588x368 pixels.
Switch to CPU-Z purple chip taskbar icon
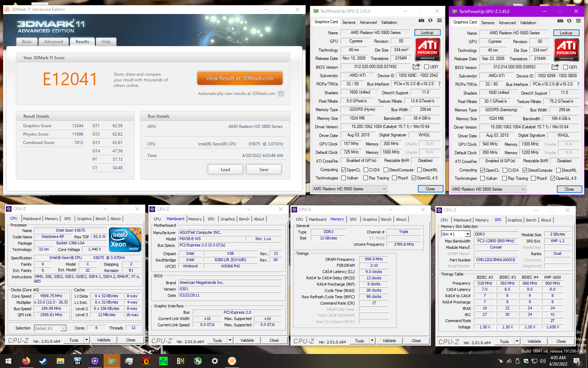click(95, 361)
